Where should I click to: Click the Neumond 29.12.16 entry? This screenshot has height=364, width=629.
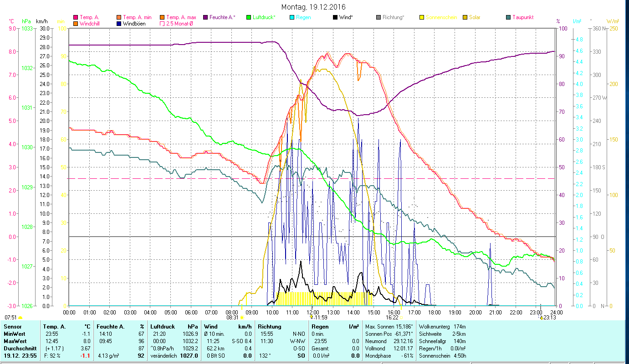(389, 341)
